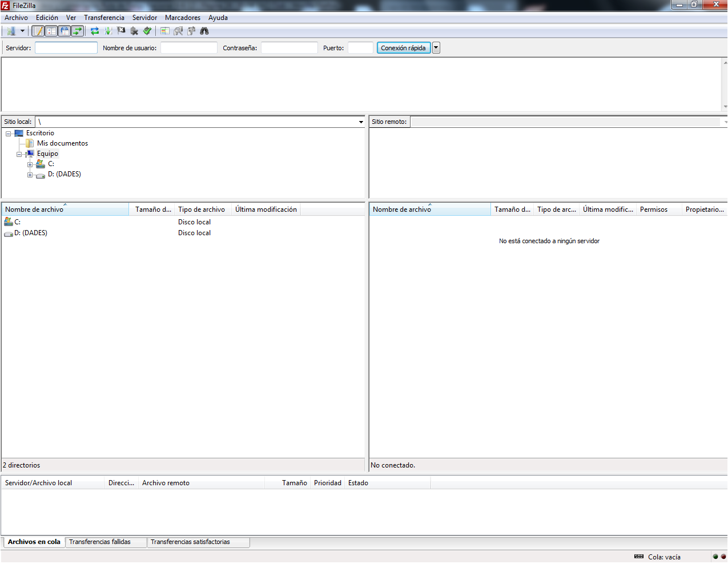
Task: Click queue status icon beside Cola: vacía
Action: coord(639,557)
